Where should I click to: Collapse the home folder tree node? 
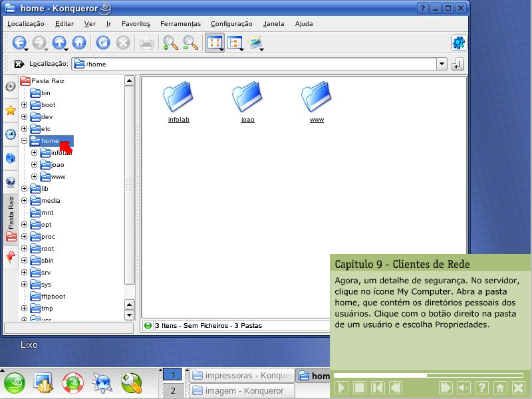tap(25, 141)
